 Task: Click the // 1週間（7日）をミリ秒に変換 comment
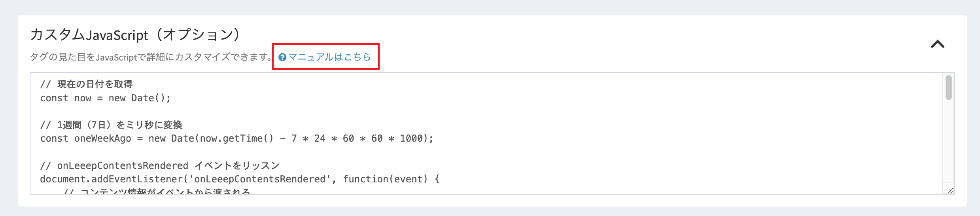pyautogui.click(x=111, y=125)
